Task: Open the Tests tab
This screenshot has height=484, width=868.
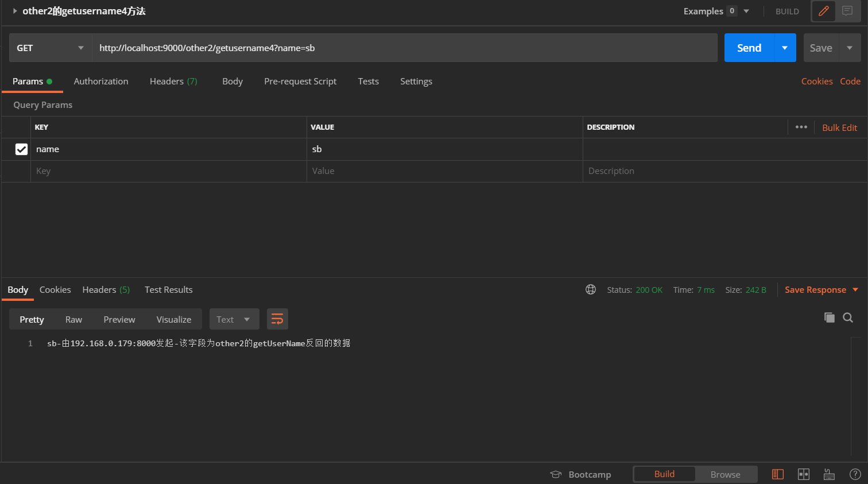Action: [x=368, y=82]
